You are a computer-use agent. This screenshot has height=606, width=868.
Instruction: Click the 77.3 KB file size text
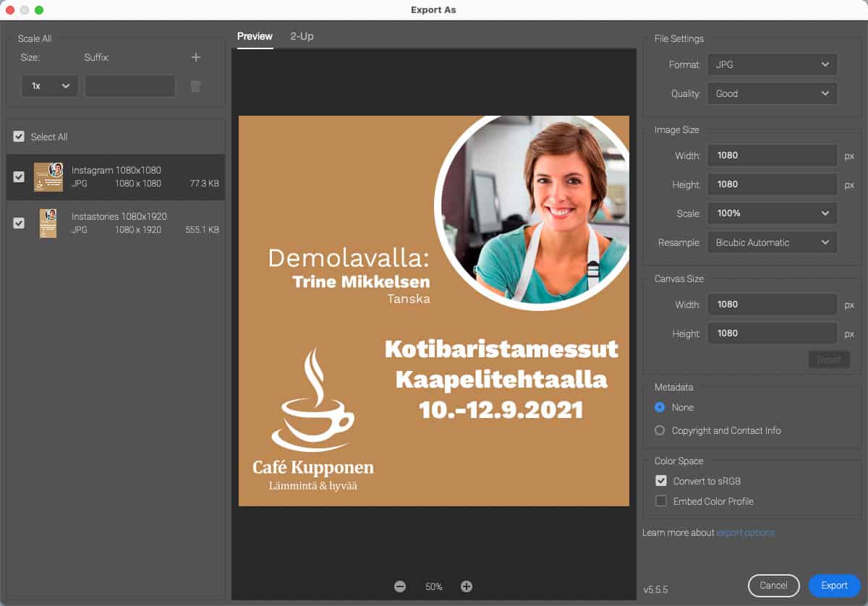point(204,184)
